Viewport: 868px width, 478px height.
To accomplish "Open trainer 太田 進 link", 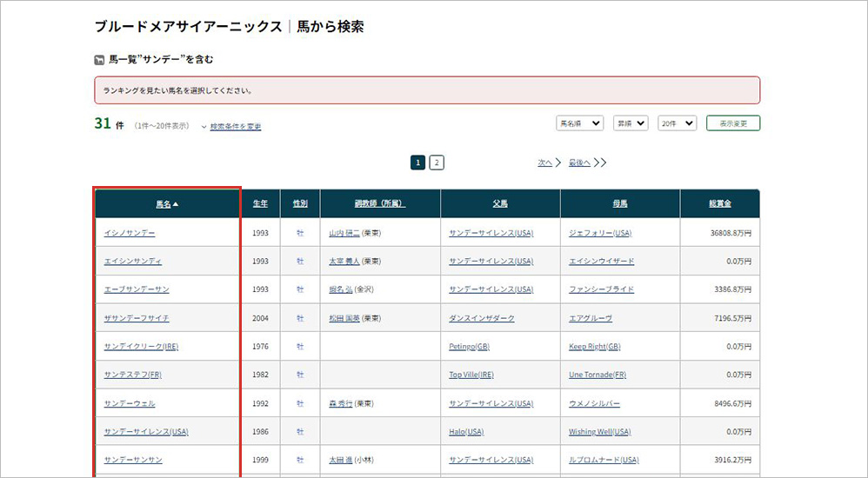I will point(341,460).
